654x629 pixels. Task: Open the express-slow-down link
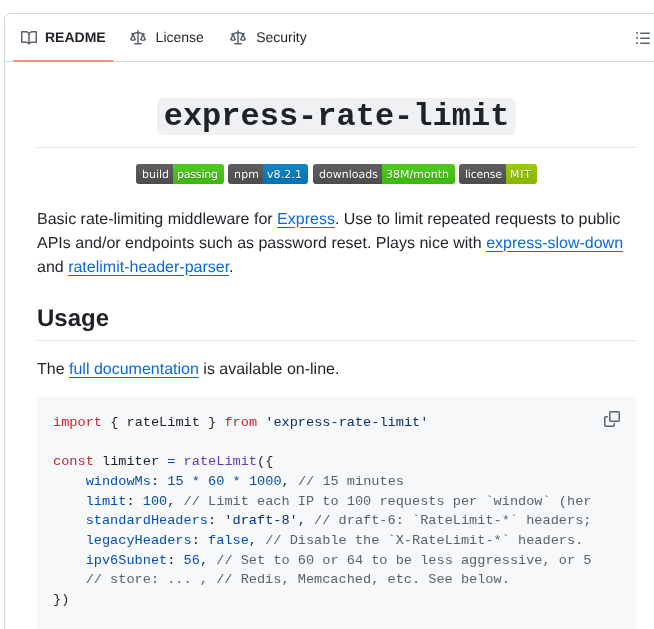coord(554,243)
